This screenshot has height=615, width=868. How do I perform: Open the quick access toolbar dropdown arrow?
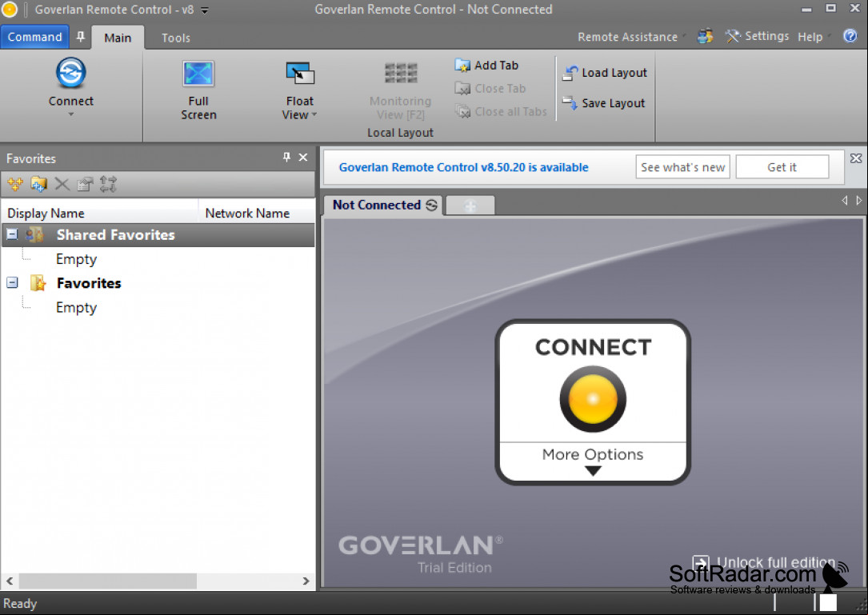(x=204, y=10)
